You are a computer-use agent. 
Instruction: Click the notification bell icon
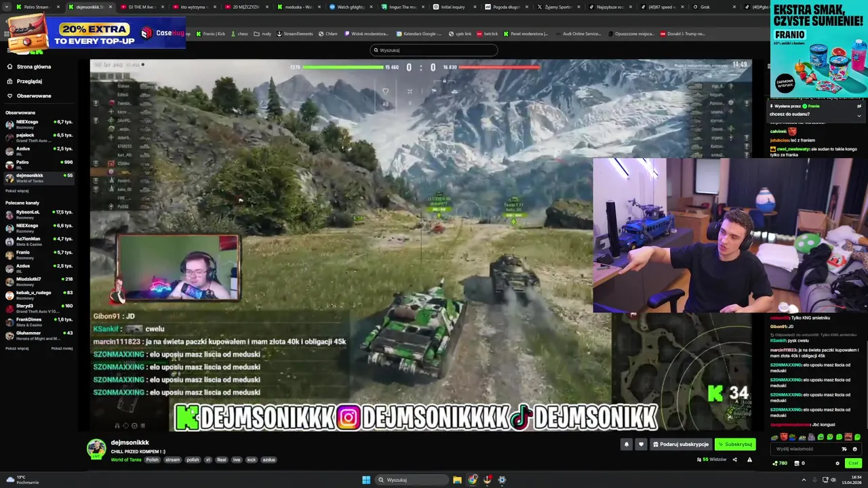[627, 445]
